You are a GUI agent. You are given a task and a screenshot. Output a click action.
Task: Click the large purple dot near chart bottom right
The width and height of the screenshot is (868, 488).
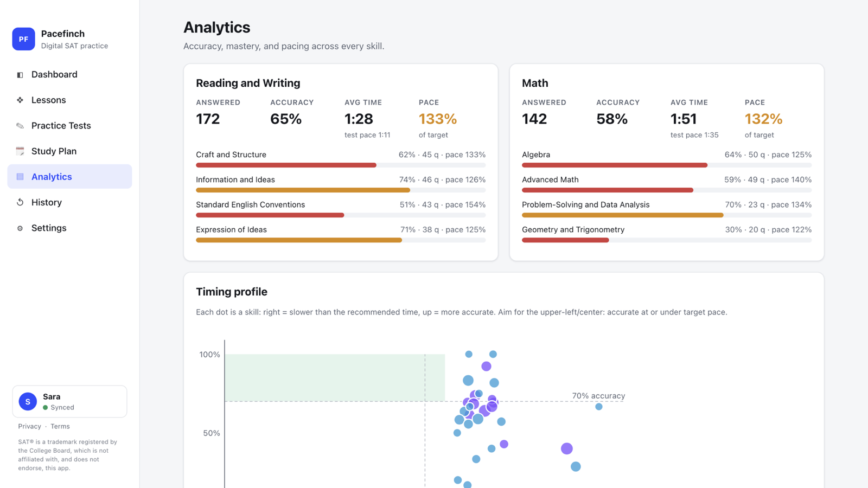point(567,448)
